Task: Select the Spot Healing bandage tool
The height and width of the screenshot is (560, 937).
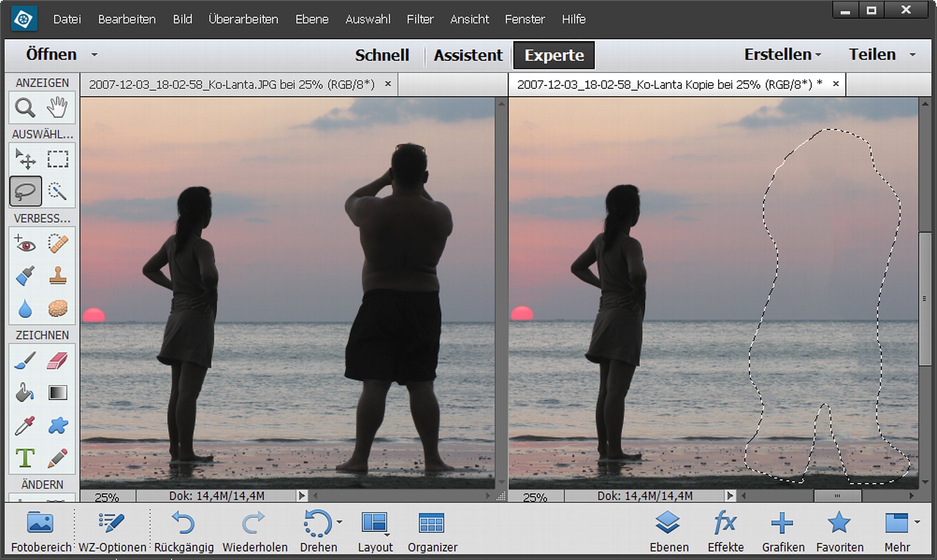Action: pyautogui.click(x=57, y=243)
